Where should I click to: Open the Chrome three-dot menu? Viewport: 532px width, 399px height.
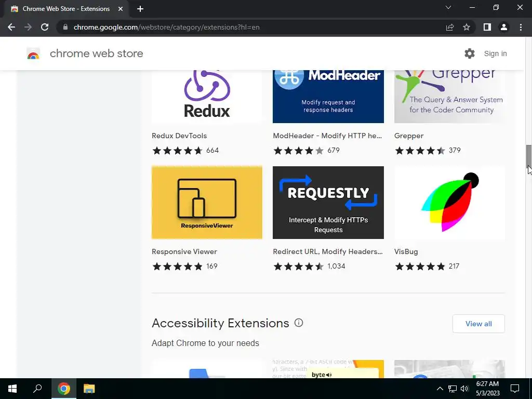tap(521, 27)
